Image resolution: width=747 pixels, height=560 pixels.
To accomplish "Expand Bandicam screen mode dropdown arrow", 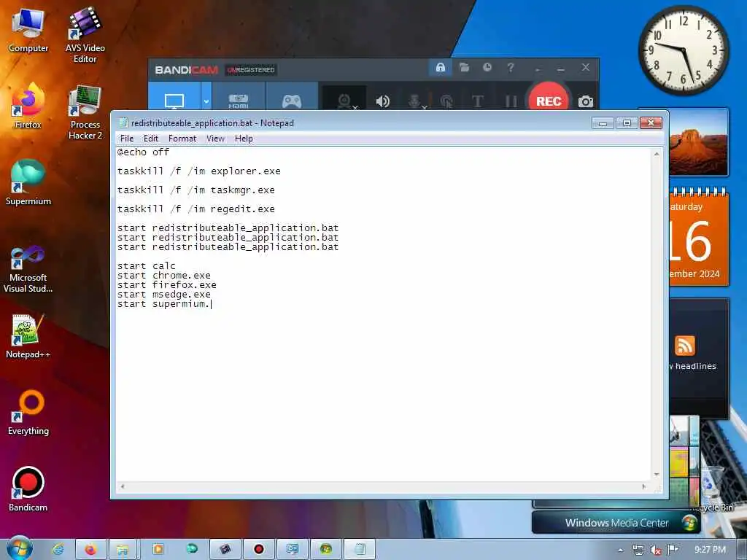I will (x=206, y=101).
